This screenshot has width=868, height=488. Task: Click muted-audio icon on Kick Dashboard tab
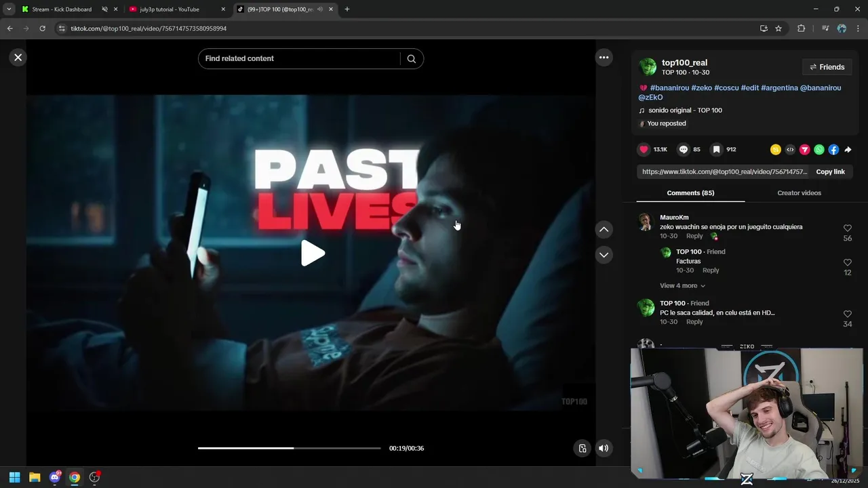tap(104, 9)
